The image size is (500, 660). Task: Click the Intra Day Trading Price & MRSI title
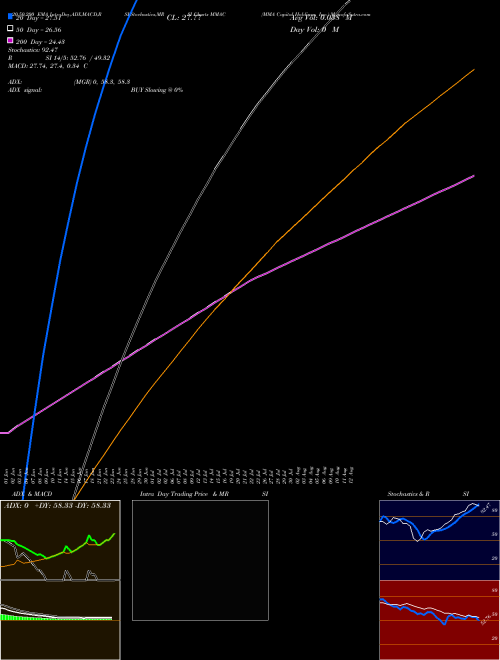[x=204, y=494]
